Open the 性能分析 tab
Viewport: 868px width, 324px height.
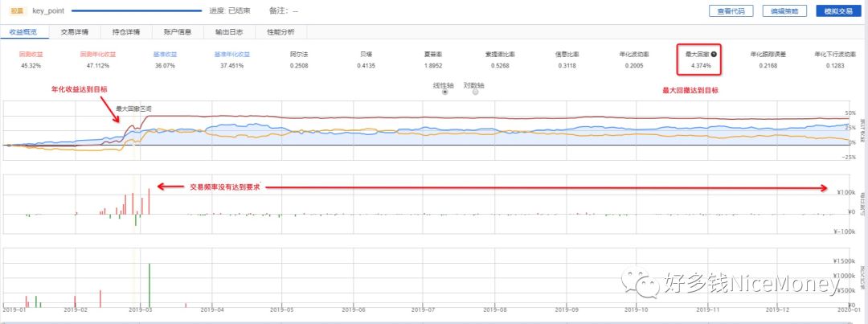[x=280, y=31]
